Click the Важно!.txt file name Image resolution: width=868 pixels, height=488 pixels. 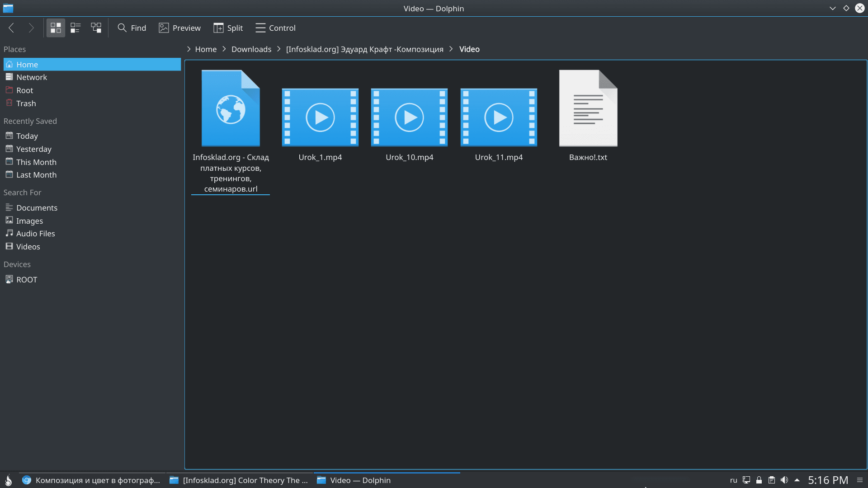[x=588, y=157]
